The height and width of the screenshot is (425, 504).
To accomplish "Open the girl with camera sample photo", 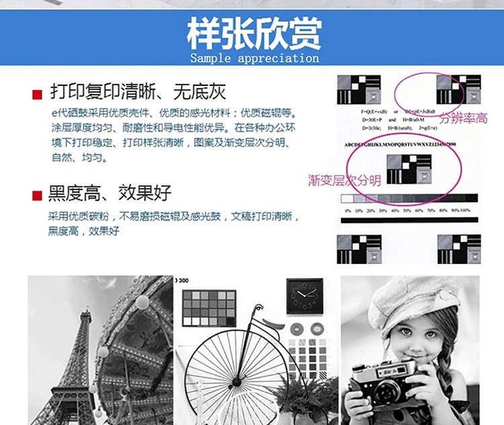I will point(410,349).
